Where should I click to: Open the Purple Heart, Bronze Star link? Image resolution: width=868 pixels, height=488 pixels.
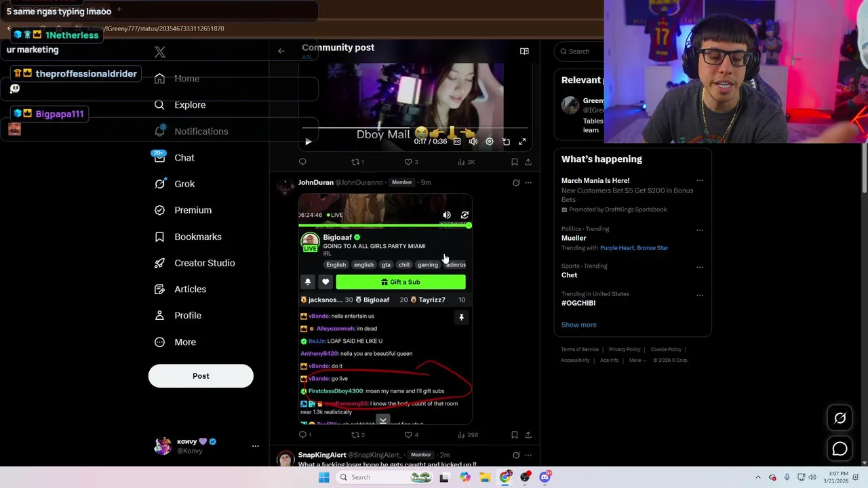coord(634,248)
